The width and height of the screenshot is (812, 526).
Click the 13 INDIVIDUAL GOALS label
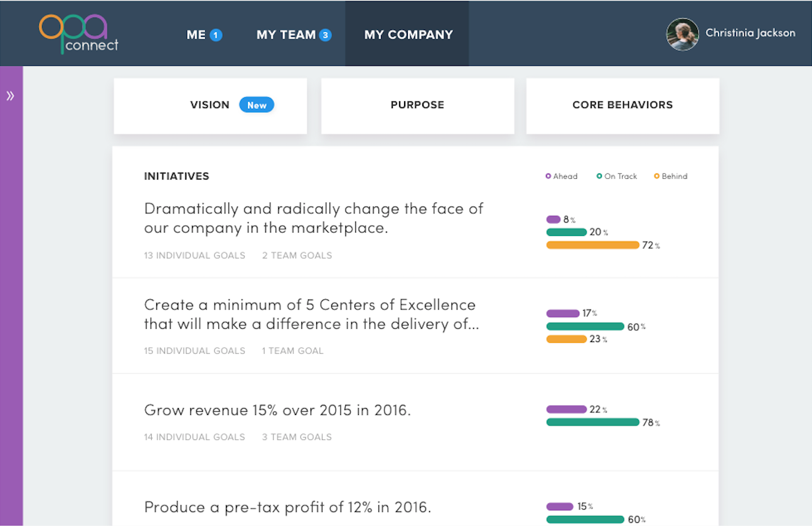(x=195, y=255)
